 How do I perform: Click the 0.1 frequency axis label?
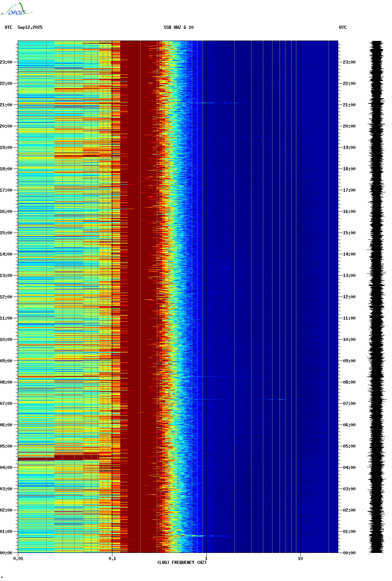(112, 558)
